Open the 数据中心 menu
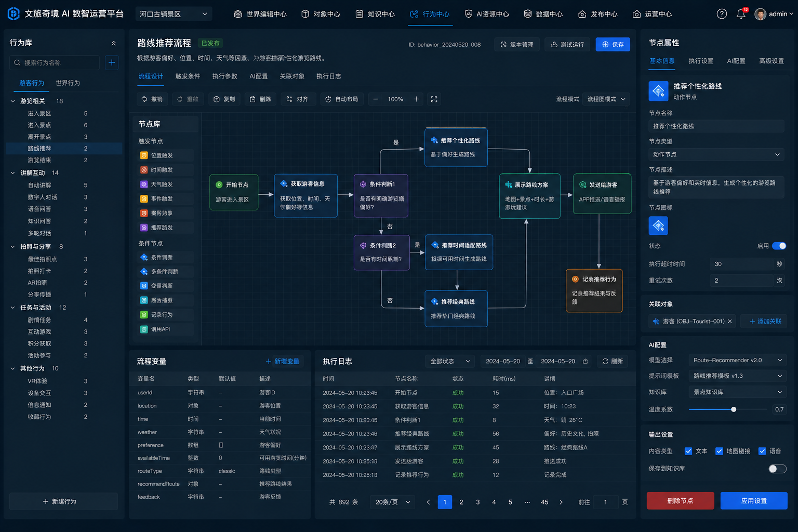Image resolution: width=798 pixels, height=532 pixels. [543, 14]
